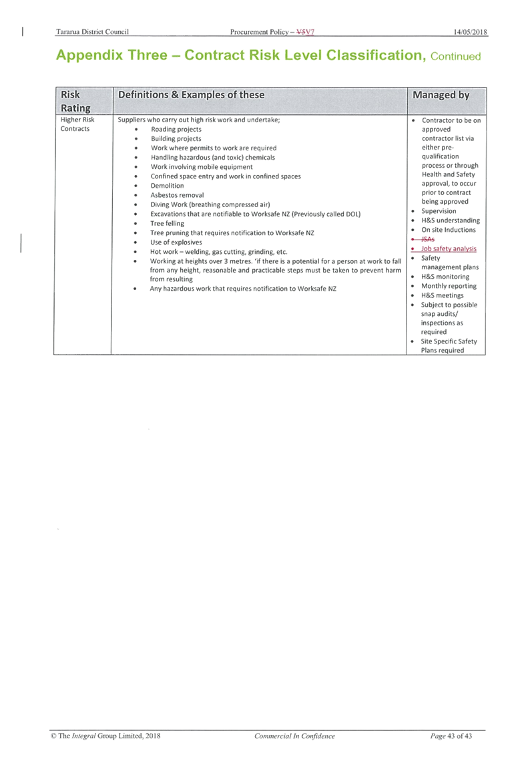Click the 'H&S meetings' bullet
This screenshot has height=761, width=532.
(443, 295)
